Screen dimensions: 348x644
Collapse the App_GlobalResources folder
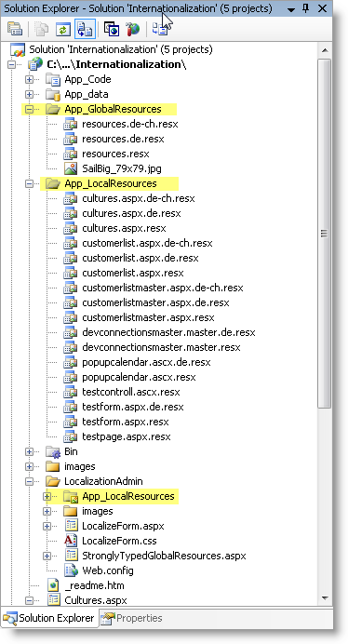(x=29, y=109)
